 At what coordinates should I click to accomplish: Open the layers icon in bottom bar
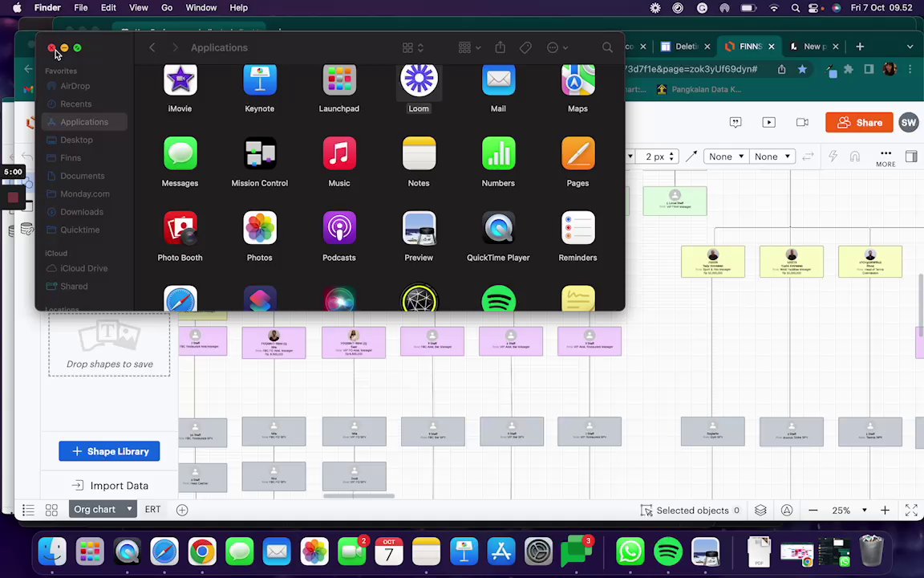click(x=760, y=511)
